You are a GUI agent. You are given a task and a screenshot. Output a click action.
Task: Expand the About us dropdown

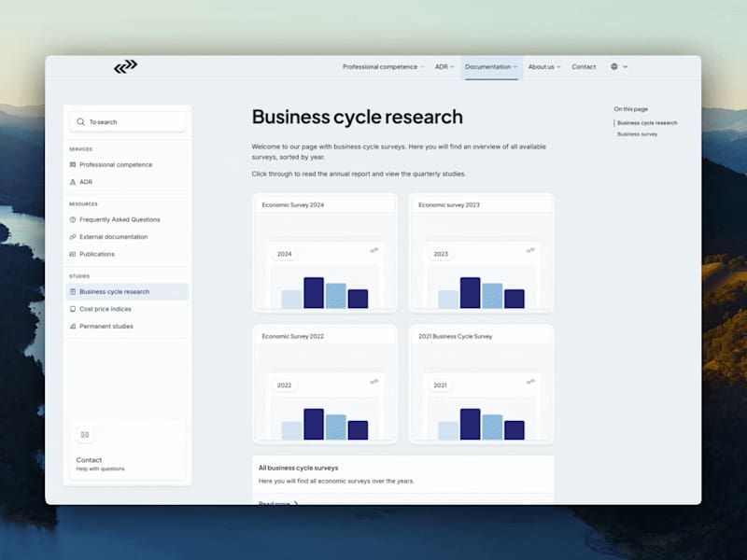[x=544, y=67]
